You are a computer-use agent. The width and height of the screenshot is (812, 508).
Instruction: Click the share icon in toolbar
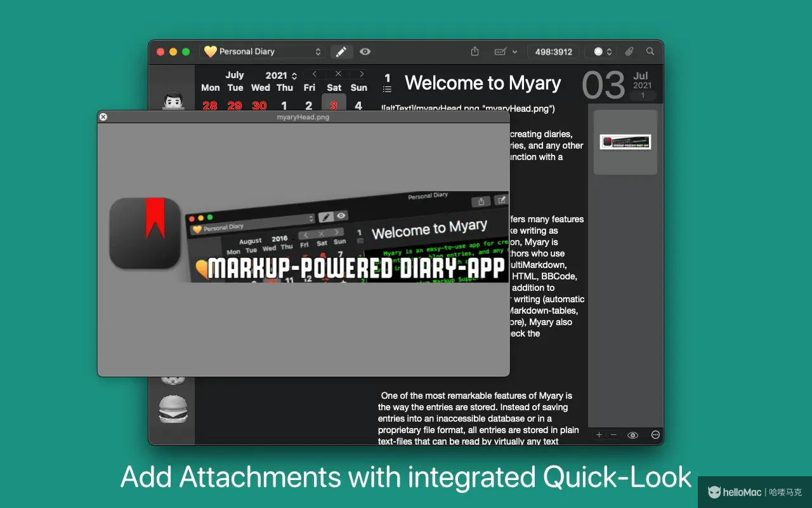[x=475, y=51]
